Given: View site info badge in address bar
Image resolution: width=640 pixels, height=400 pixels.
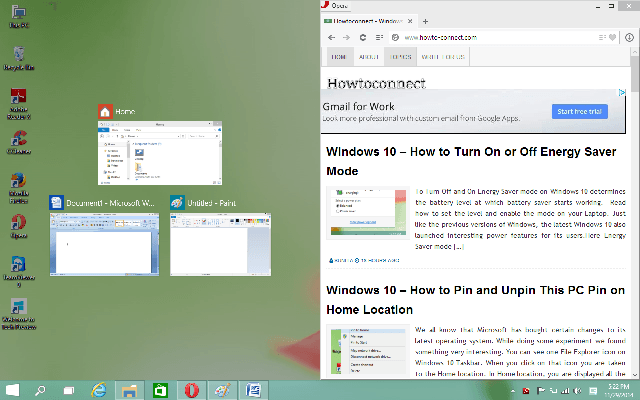Looking at the screenshot, I should (x=395, y=38).
